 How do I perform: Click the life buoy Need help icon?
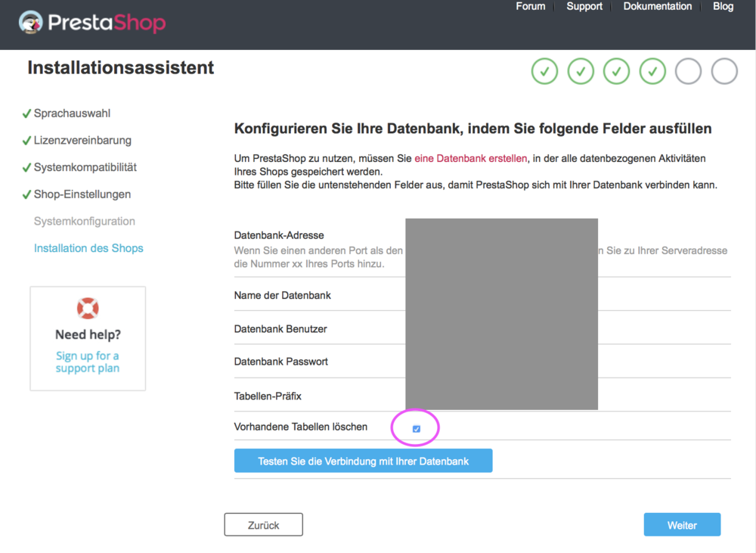click(88, 308)
